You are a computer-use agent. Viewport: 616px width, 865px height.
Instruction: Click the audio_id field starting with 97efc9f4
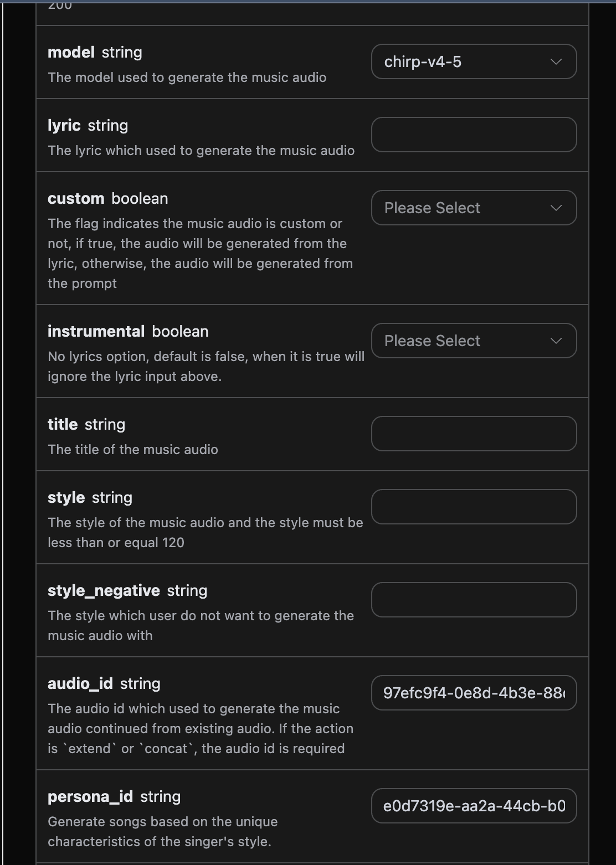(474, 693)
